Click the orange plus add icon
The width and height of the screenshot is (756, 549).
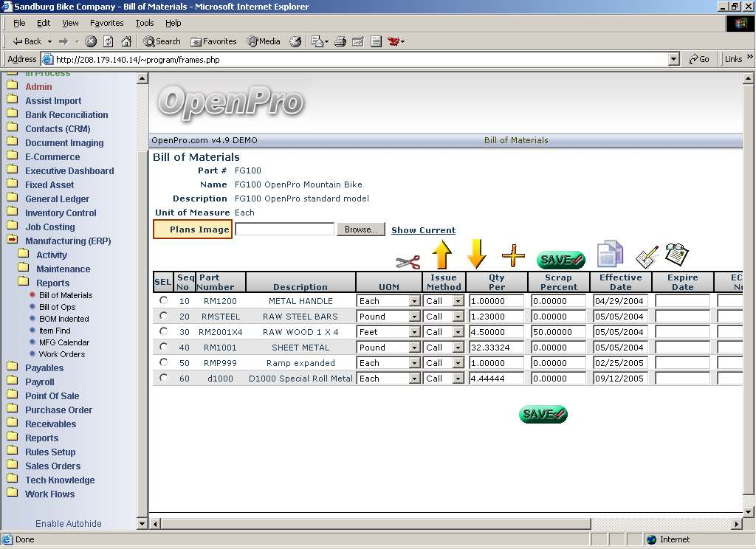click(513, 256)
